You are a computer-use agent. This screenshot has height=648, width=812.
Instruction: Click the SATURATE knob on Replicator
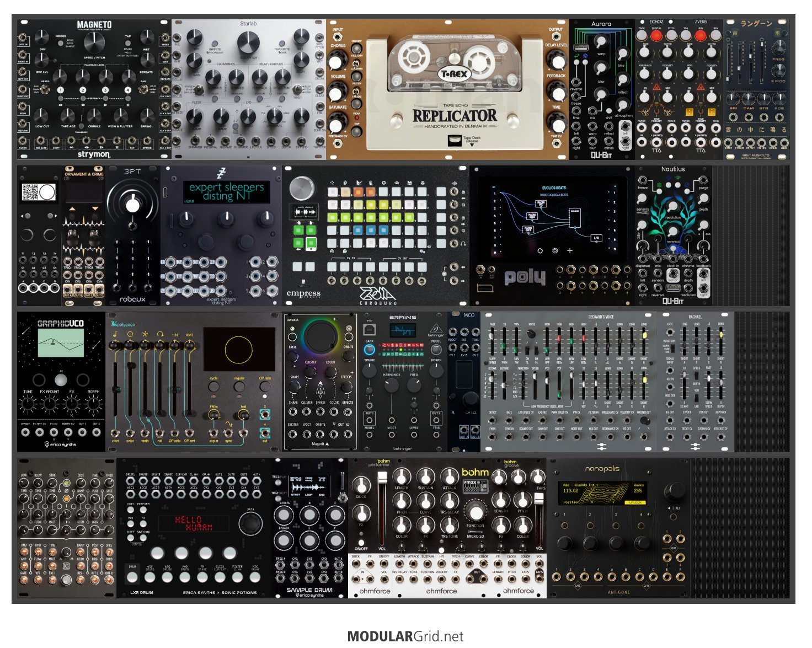(337, 122)
